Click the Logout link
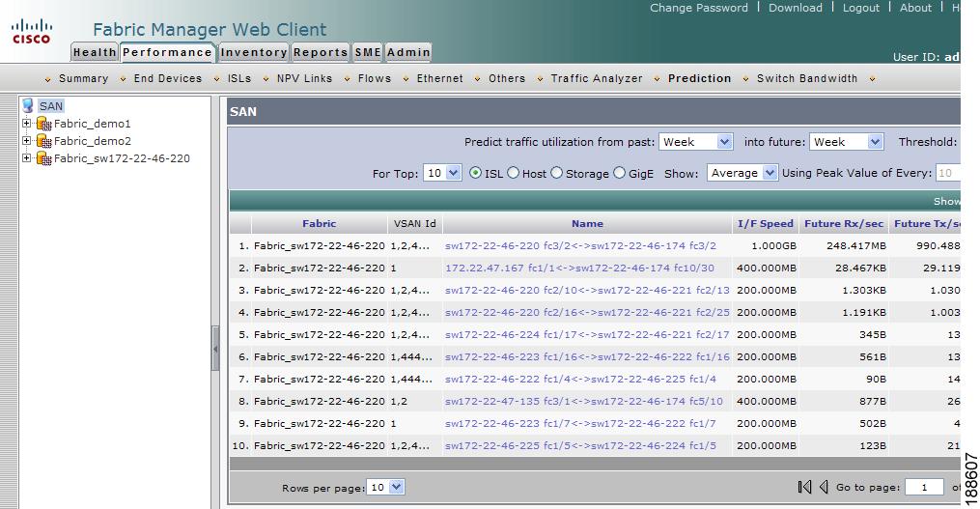The image size is (980, 509). coord(860,8)
